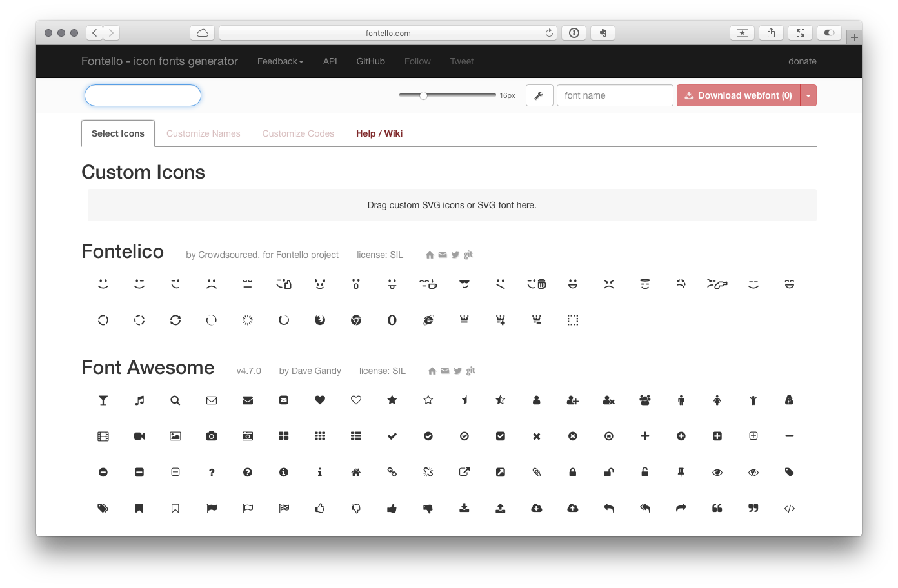The width and height of the screenshot is (898, 588).
Task: Click the Download webfont (0) button
Action: pyautogui.click(x=739, y=95)
